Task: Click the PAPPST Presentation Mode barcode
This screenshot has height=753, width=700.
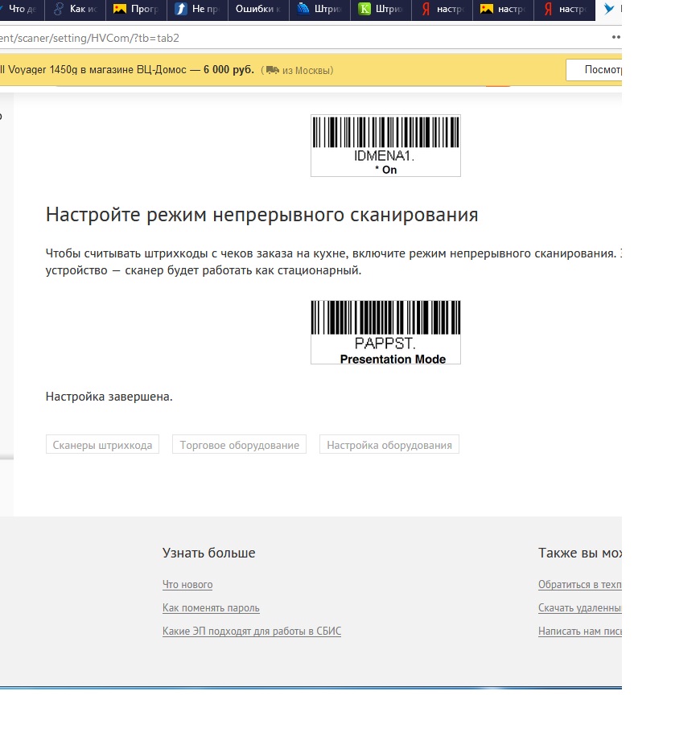Action: [385, 331]
